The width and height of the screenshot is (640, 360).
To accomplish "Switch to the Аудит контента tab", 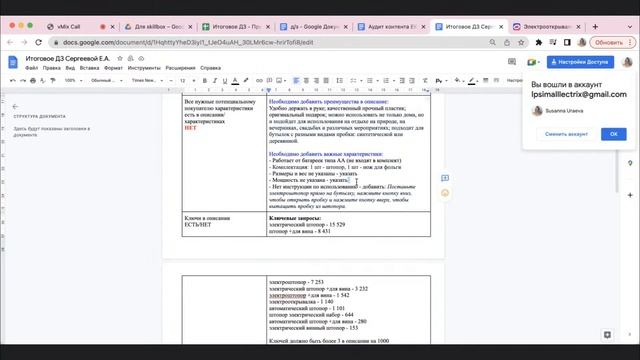I will click(391, 27).
